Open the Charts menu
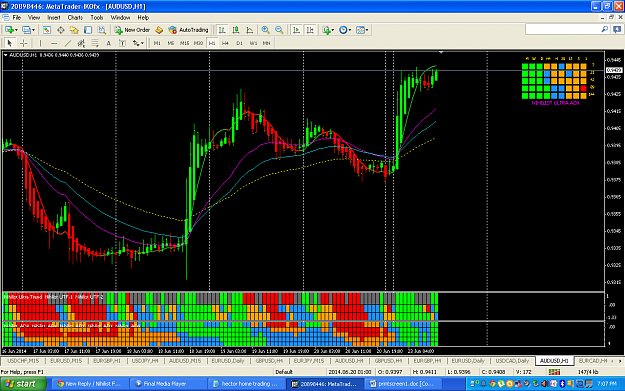The height and width of the screenshot is (391, 625). tap(75, 18)
